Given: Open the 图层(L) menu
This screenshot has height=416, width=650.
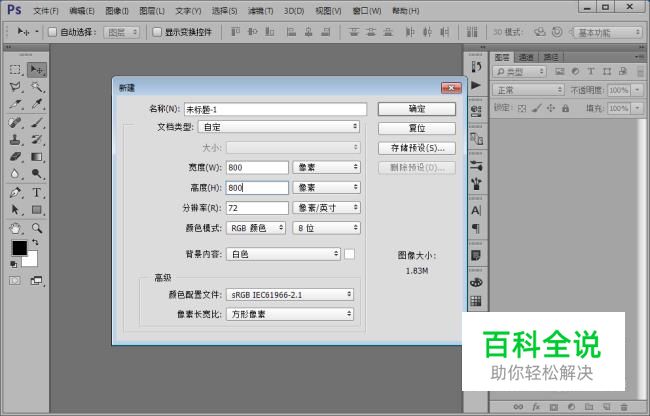Looking at the screenshot, I should click(152, 11).
